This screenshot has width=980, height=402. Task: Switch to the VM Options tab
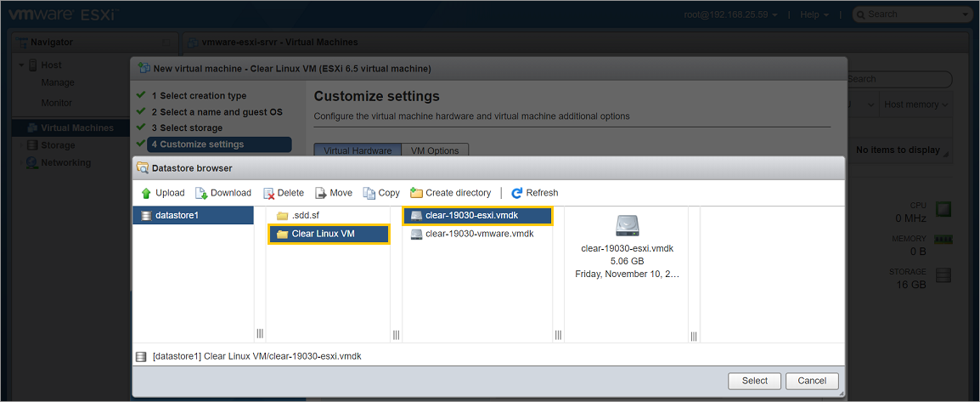pos(434,150)
